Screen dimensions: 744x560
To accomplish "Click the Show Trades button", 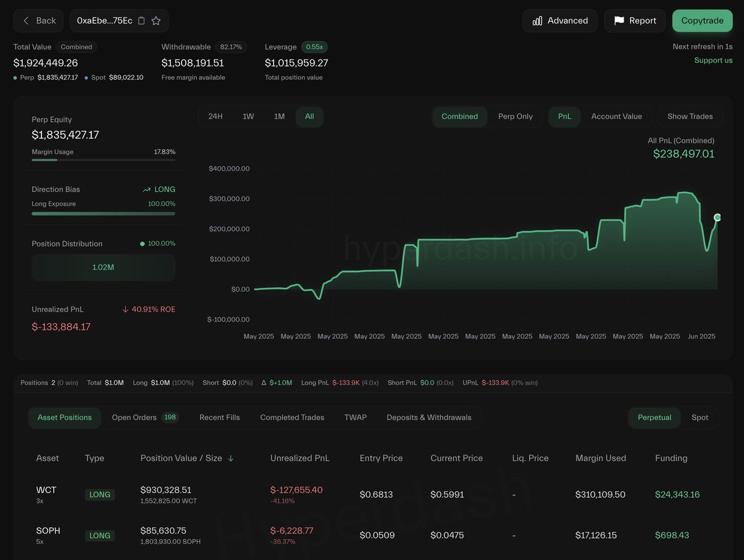I will click(x=690, y=116).
